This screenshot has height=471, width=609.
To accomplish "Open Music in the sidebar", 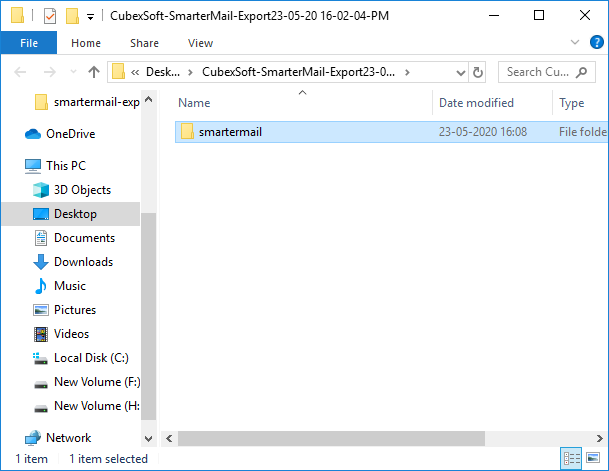I will pyautogui.click(x=70, y=286).
